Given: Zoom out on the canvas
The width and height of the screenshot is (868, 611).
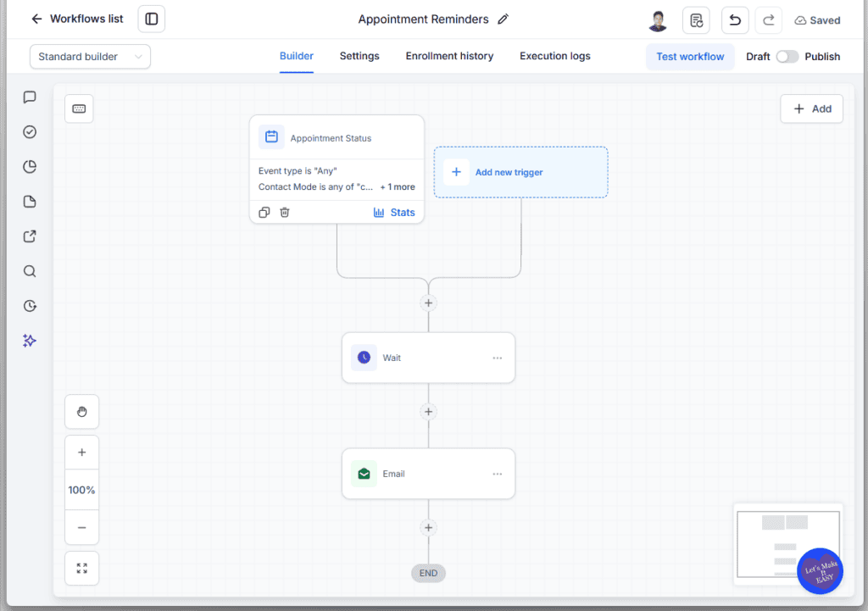Looking at the screenshot, I should click(x=82, y=527).
